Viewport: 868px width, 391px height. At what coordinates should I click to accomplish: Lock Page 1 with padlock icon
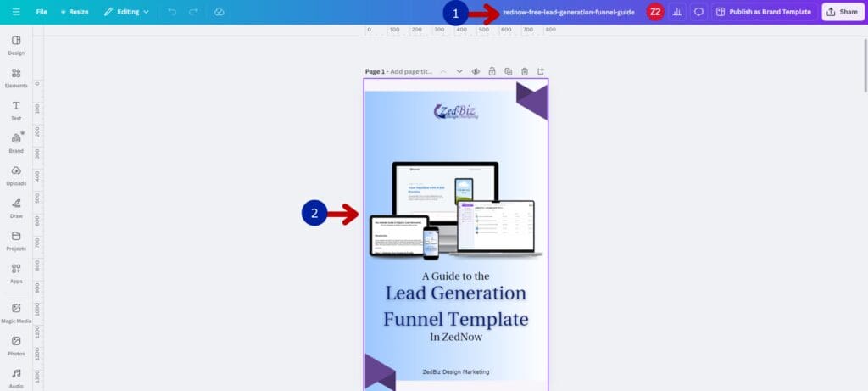492,71
